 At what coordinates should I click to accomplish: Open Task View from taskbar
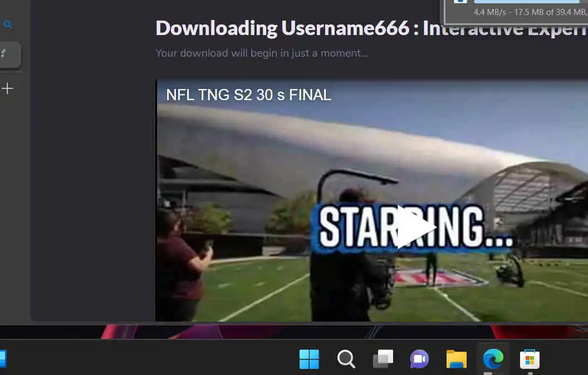(x=383, y=359)
